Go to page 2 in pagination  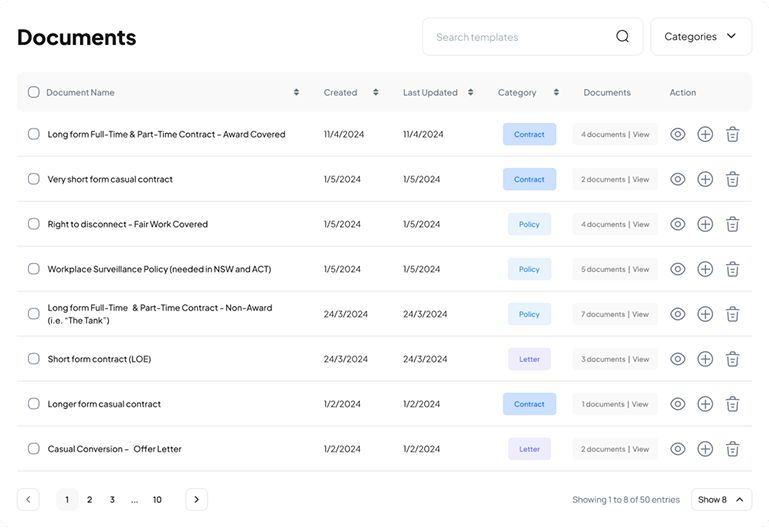pyautogui.click(x=89, y=499)
